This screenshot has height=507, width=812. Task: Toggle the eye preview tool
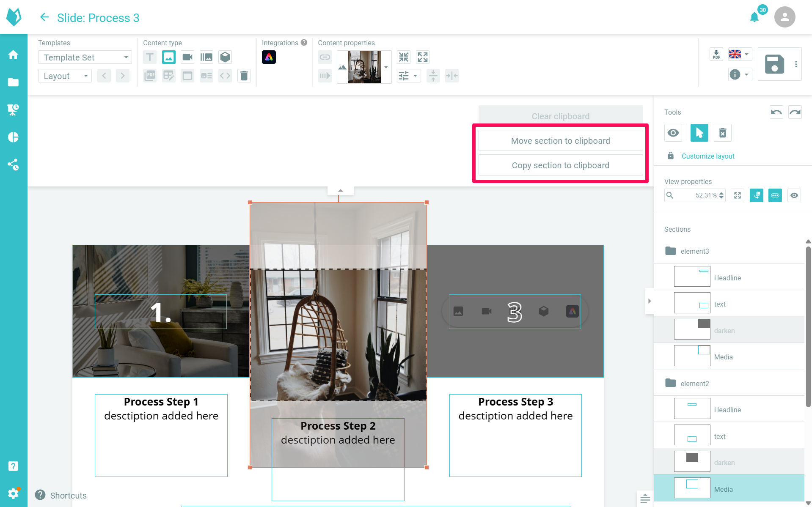point(673,133)
